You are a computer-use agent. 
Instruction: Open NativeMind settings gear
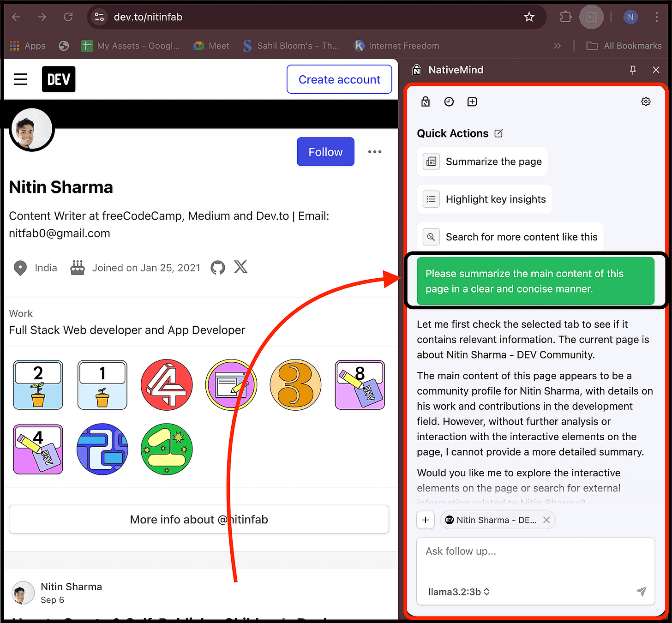click(x=646, y=102)
